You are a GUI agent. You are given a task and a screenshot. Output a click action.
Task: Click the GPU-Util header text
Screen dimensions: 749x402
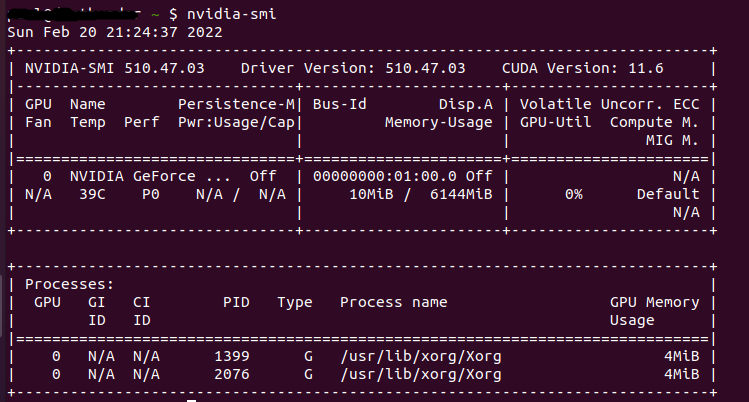click(556, 122)
